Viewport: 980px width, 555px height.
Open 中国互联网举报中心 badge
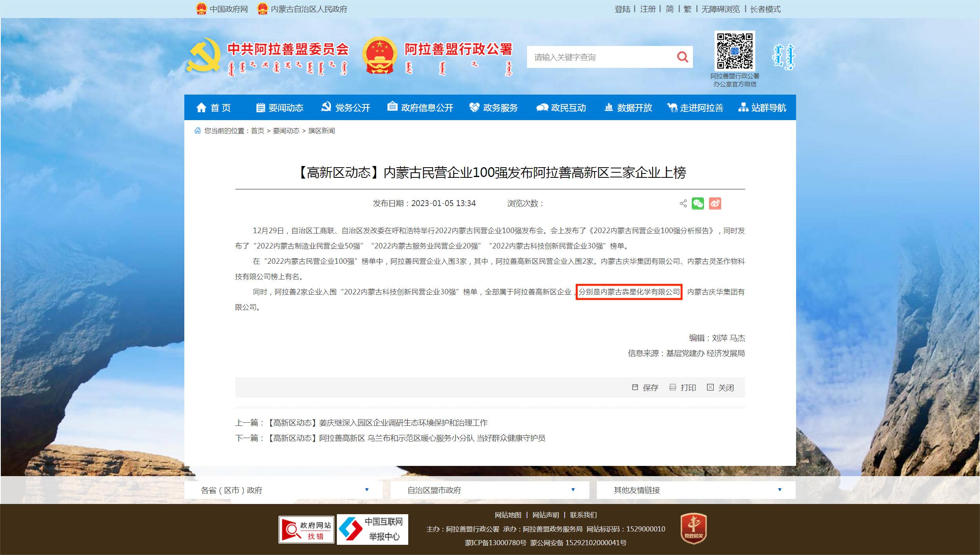click(372, 529)
